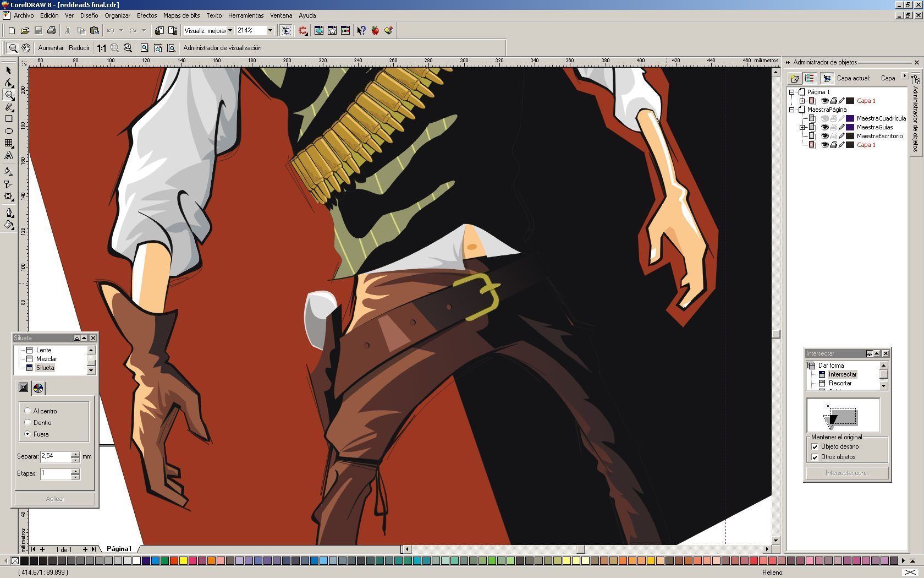The width and height of the screenshot is (924, 578).
Task: Activate the Text tool
Action: tap(9, 156)
